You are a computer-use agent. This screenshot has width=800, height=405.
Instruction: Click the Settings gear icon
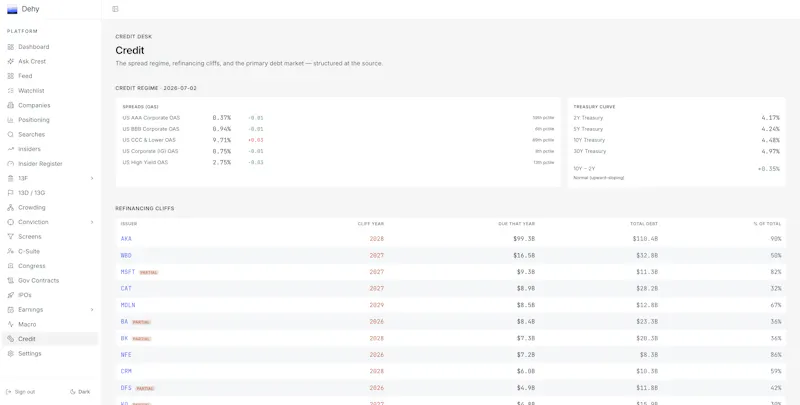[x=10, y=353]
